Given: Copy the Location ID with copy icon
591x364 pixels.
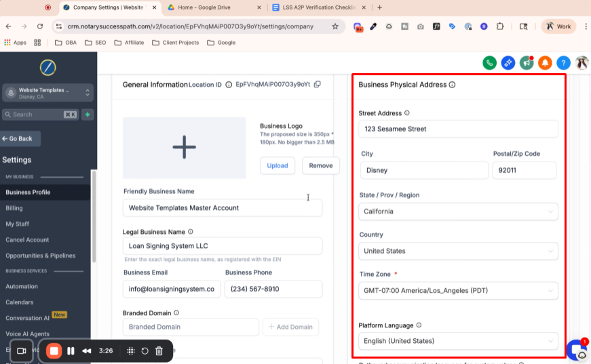Looking at the screenshot, I should pyautogui.click(x=318, y=84).
